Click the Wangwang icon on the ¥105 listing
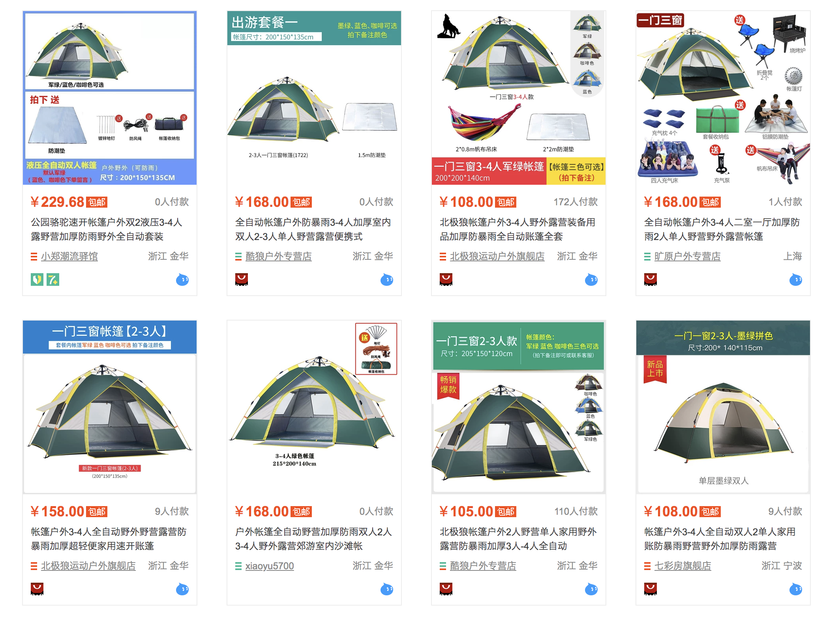The height and width of the screenshot is (619, 840). click(x=591, y=589)
